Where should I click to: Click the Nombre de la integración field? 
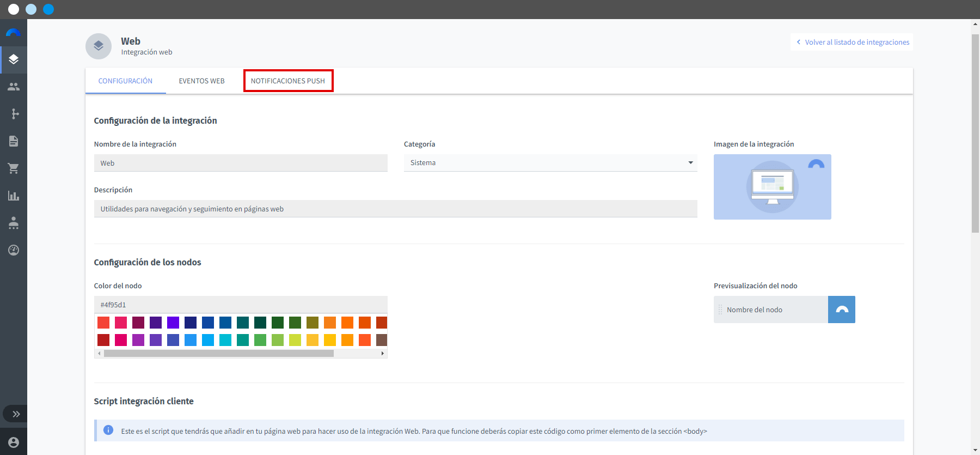241,163
